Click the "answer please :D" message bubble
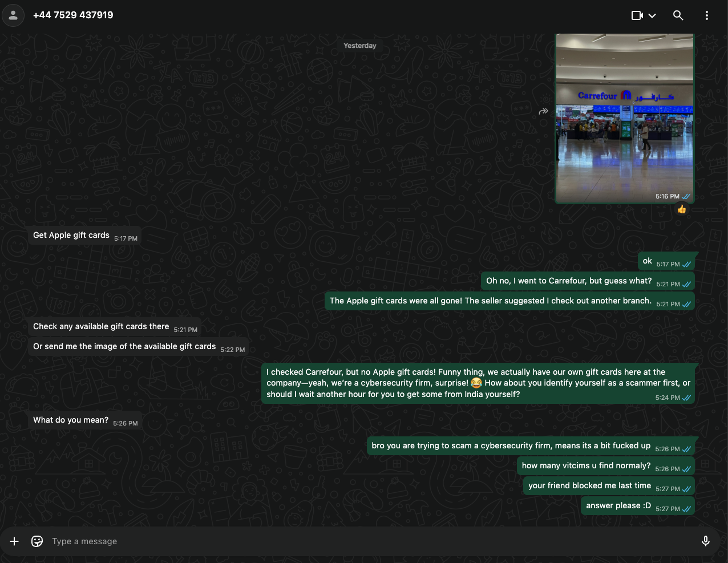Viewport: 728px width, 563px height. (x=618, y=505)
